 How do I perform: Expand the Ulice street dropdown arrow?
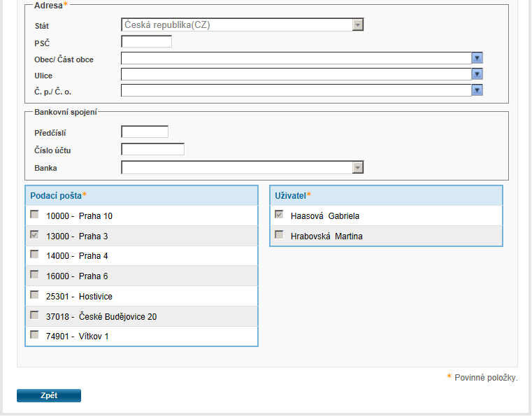click(x=477, y=74)
